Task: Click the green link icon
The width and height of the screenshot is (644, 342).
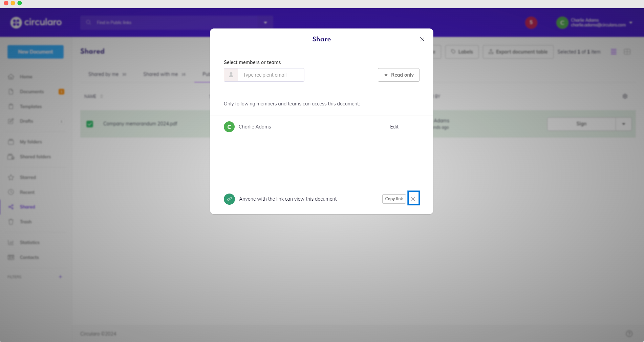Action: click(229, 199)
